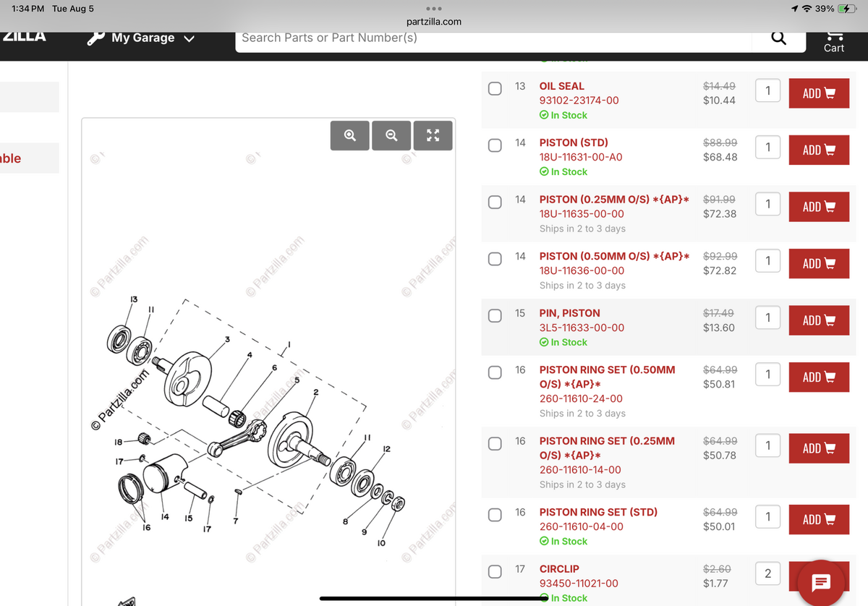Open the CIRCLIP part link
Image resolution: width=868 pixels, height=606 pixels.
[x=559, y=569]
